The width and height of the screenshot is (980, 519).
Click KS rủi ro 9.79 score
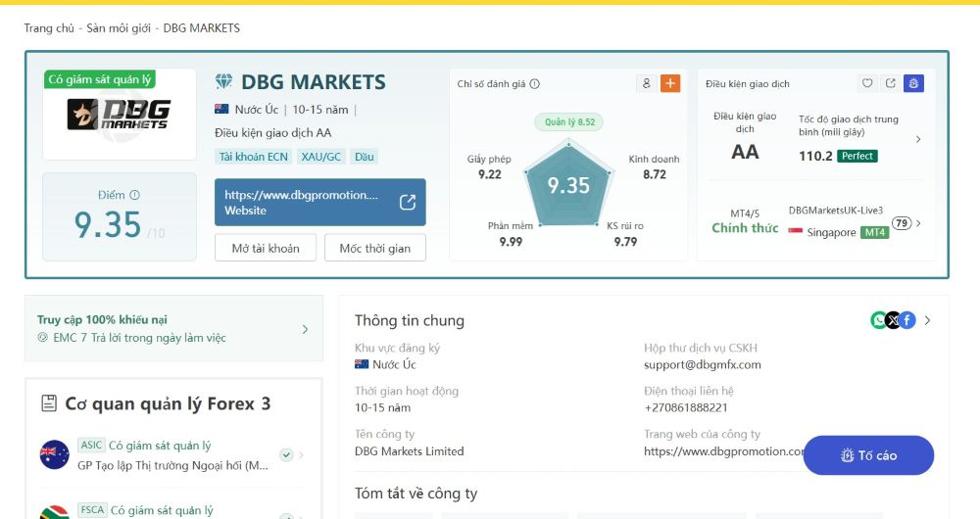coord(625,234)
